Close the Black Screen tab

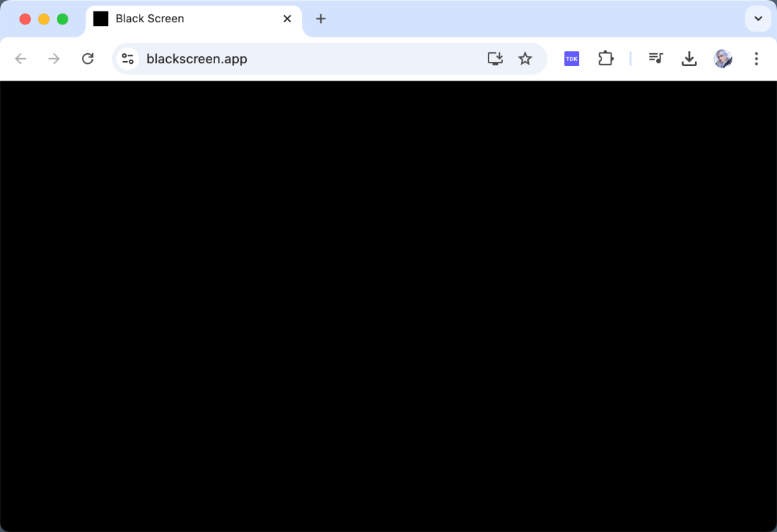coord(287,19)
